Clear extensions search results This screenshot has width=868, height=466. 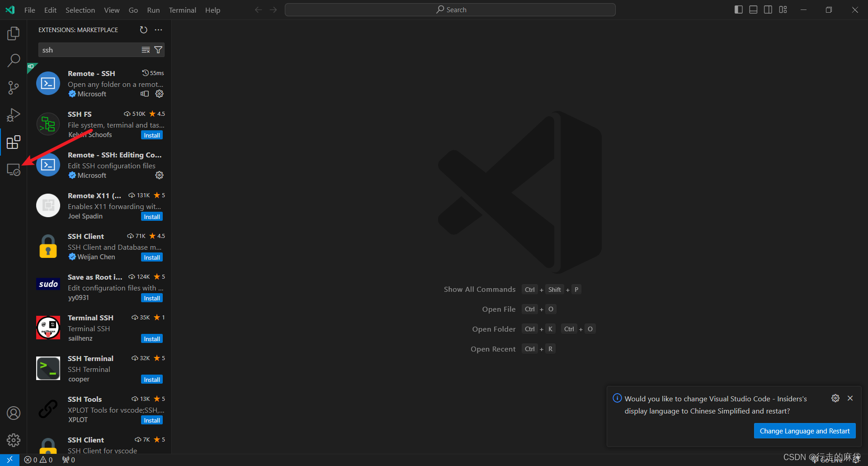(x=146, y=50)
